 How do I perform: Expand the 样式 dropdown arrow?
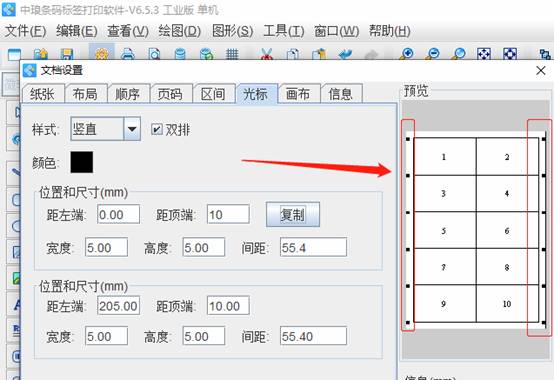pyautogui.click(x=132, y=129)
